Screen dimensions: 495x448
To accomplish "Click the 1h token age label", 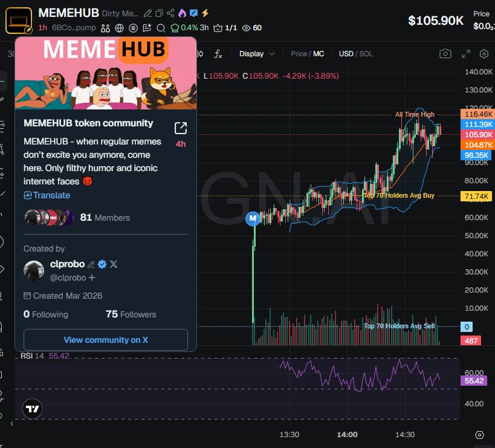I will pyautogui.click(x=43, y=28).
